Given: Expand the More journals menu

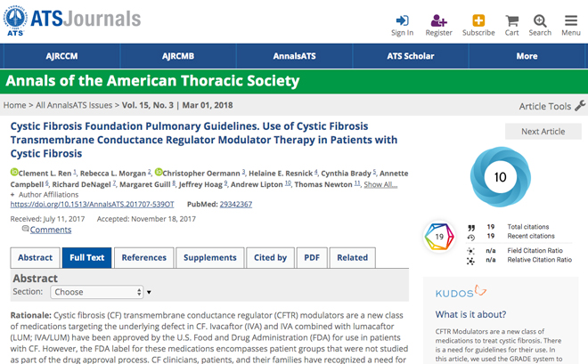Looking at the screenshot, I should pos(527,56).
